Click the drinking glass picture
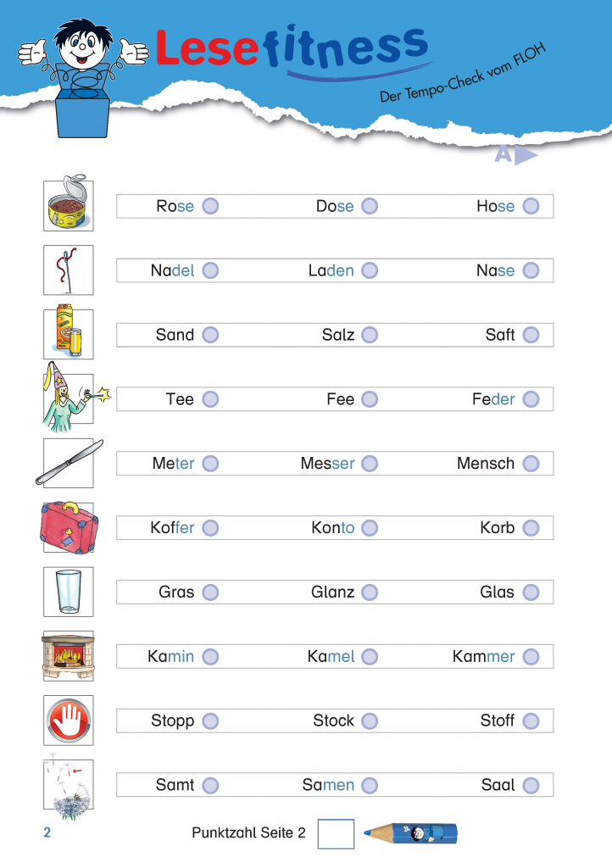 click(x=68, y=592)
